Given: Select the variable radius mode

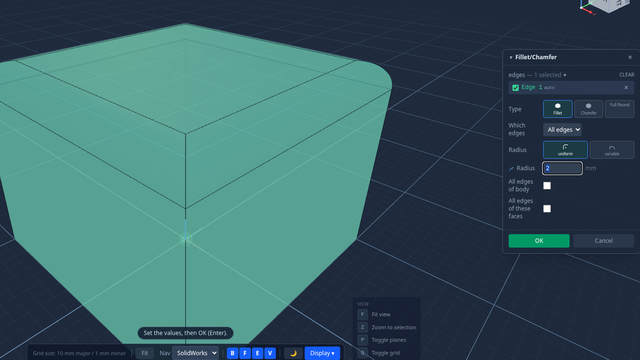Looking at the screenshot, I should pos(612,150).
